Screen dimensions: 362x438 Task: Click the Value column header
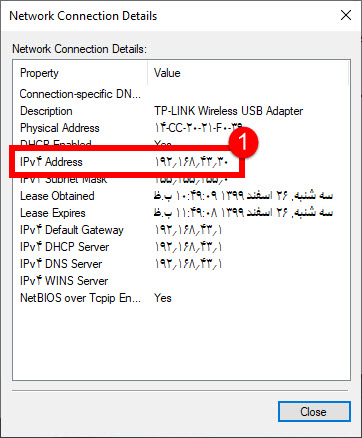click(x=248, y=73)
